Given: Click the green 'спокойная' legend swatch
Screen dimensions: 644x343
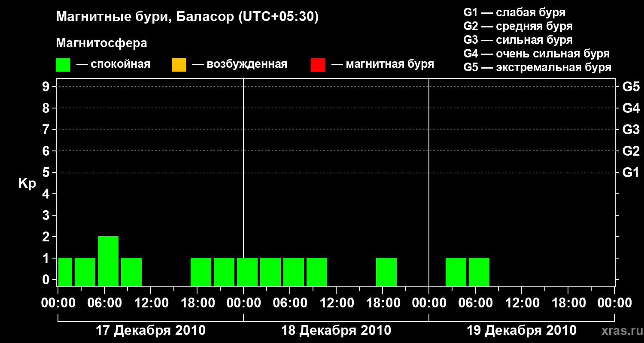Looking at the screenshot, I should click(63, 65).
